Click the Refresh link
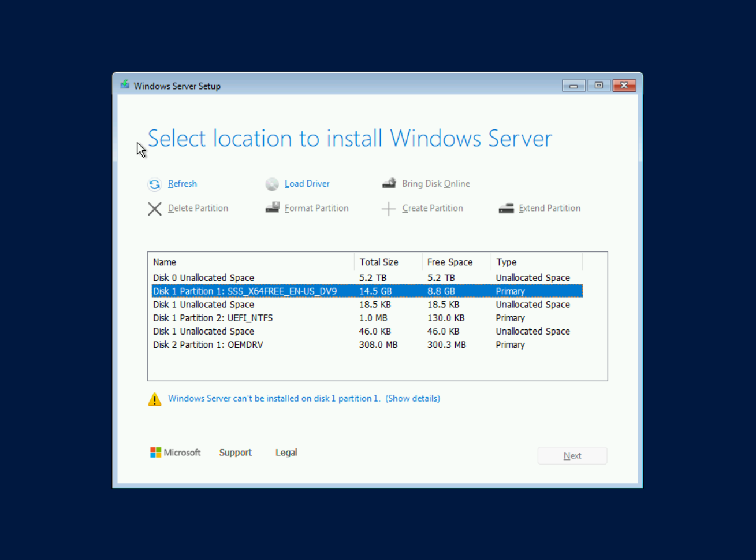 point(183,184)
